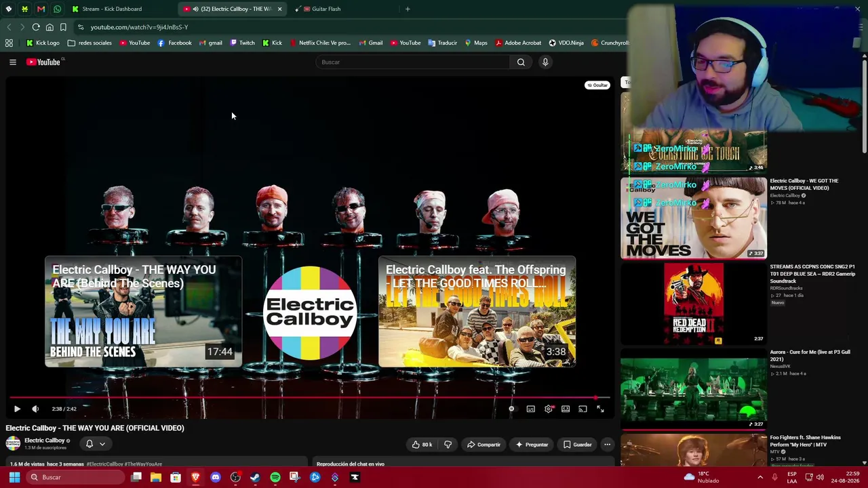Open the pinned WhatsApp tab
The width and height of the screenshot is (868, 488).
coord(57,9)
